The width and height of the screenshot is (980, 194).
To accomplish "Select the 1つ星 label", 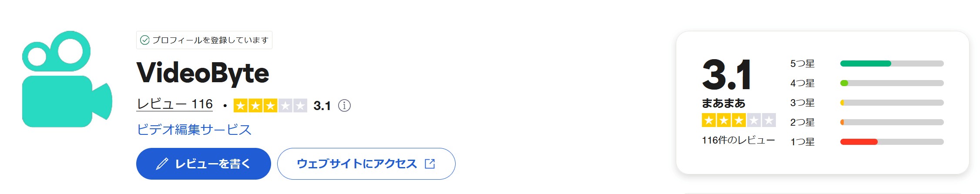I will click(x=802, y=142).
